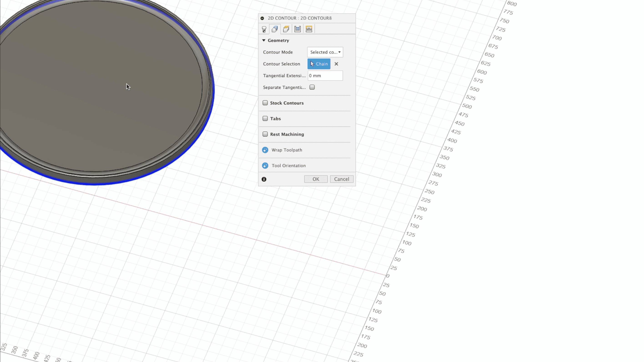
Task: Click the minus icon beside 2D CONTOUR title
Action: coord(262,18)
